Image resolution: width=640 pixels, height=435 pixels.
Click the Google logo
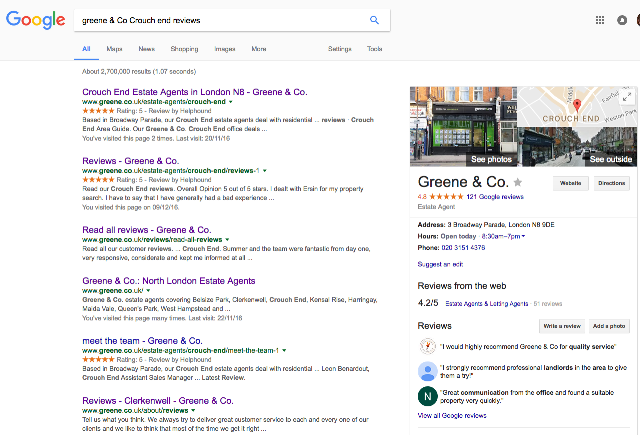pyautogui.click(x=36, y=20)
